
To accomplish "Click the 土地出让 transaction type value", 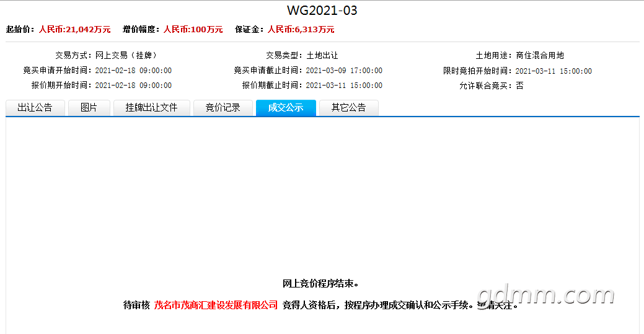I will click(322, 56).
